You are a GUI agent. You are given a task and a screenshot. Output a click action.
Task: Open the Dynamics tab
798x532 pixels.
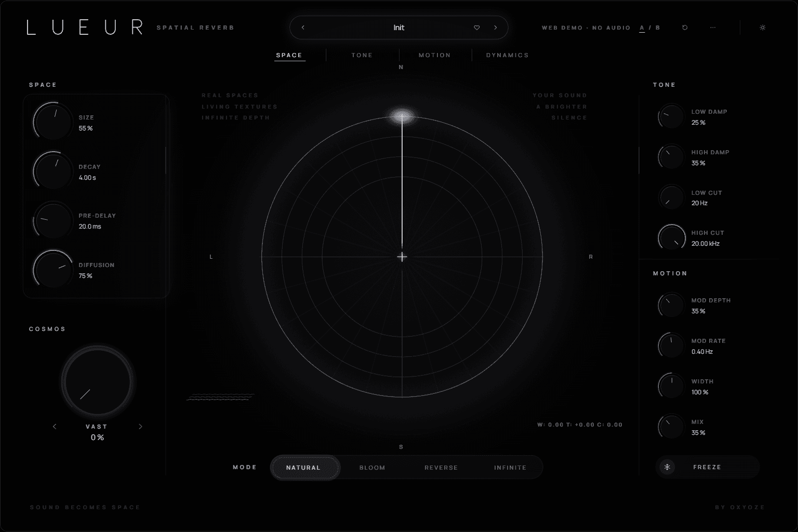(508, 55)
